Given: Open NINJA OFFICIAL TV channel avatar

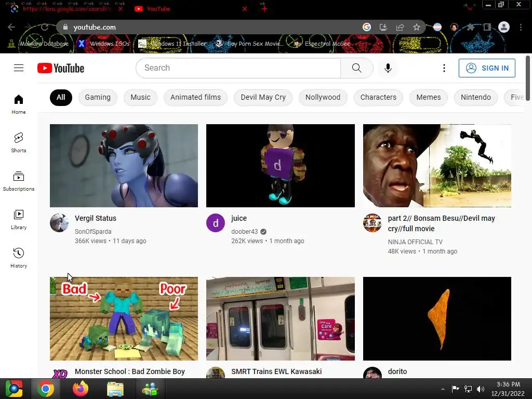Looking at the screenshot, I should point(372,223).
